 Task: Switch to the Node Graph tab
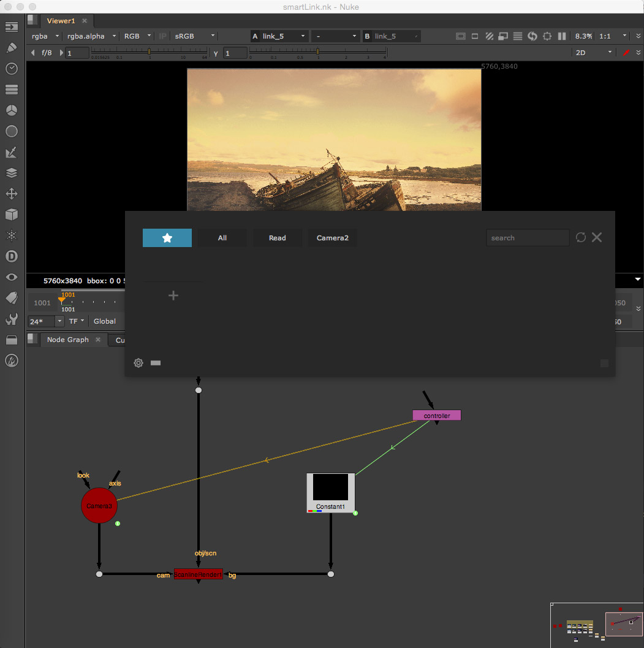tap(67, 340)
